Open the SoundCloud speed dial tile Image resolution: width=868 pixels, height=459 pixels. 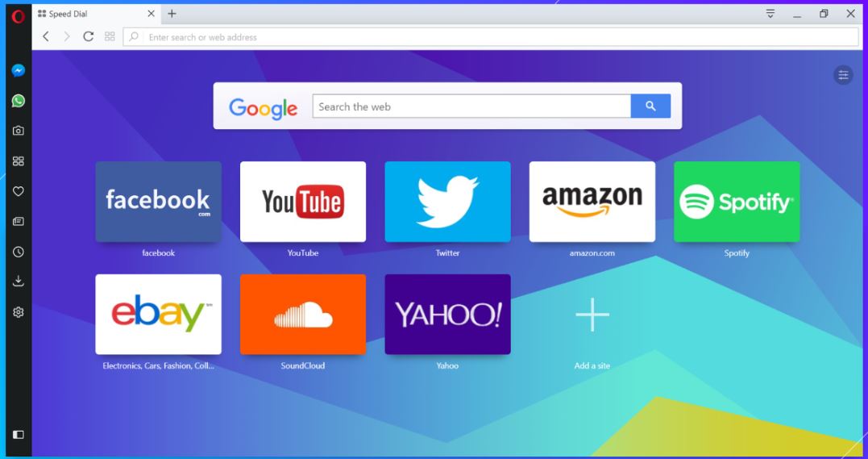pyautogui.click(x=303, y=315)
